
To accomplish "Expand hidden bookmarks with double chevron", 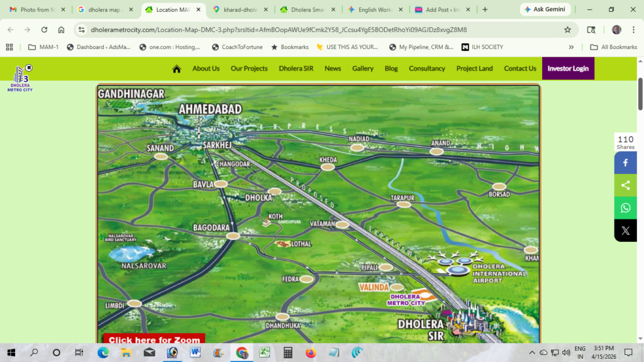I will click(x=571, y=47).
